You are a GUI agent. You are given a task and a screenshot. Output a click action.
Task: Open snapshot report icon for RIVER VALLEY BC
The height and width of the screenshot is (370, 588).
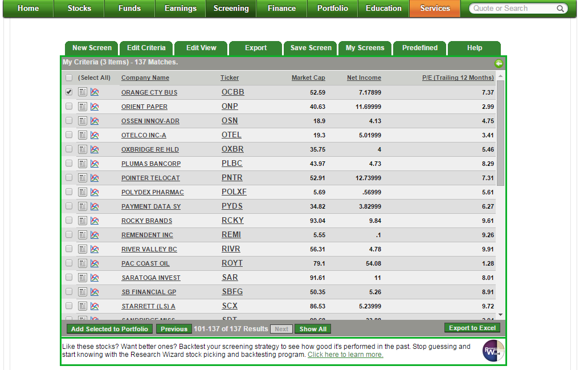[x=83, y=249]
